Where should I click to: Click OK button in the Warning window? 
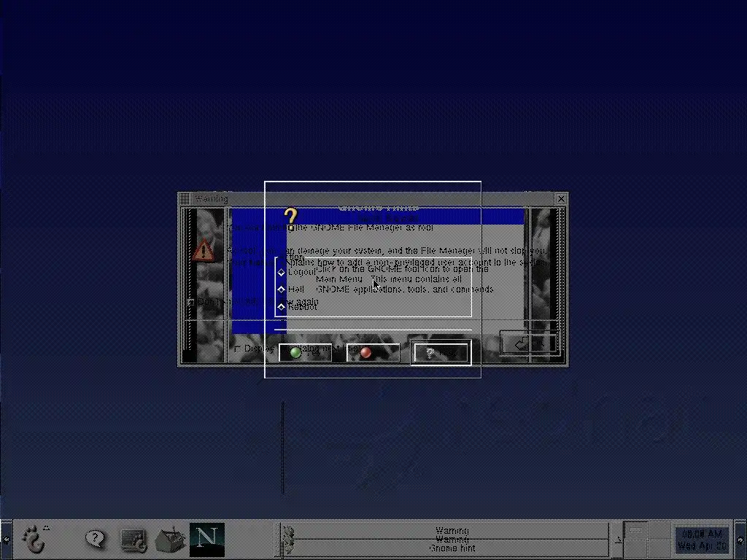(530, 343)
